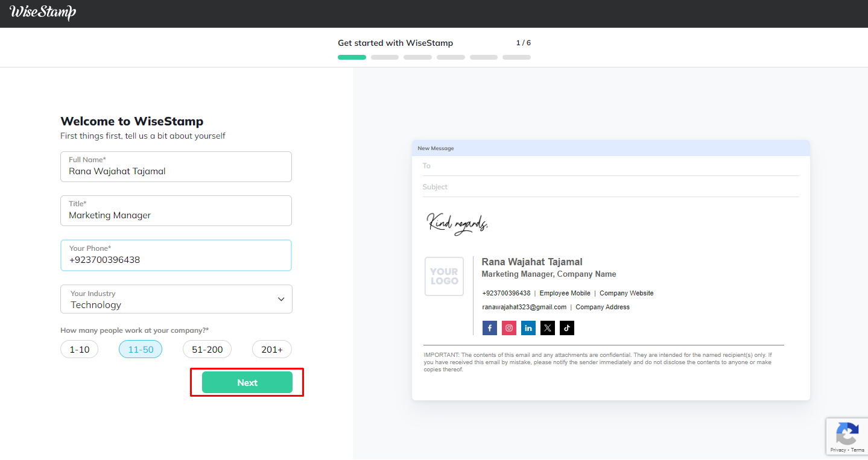Click 'Employee Mobile' text in signature
The width and height of the screenshot is (868, 460).
pyautogui.click(x=565, y=293)
